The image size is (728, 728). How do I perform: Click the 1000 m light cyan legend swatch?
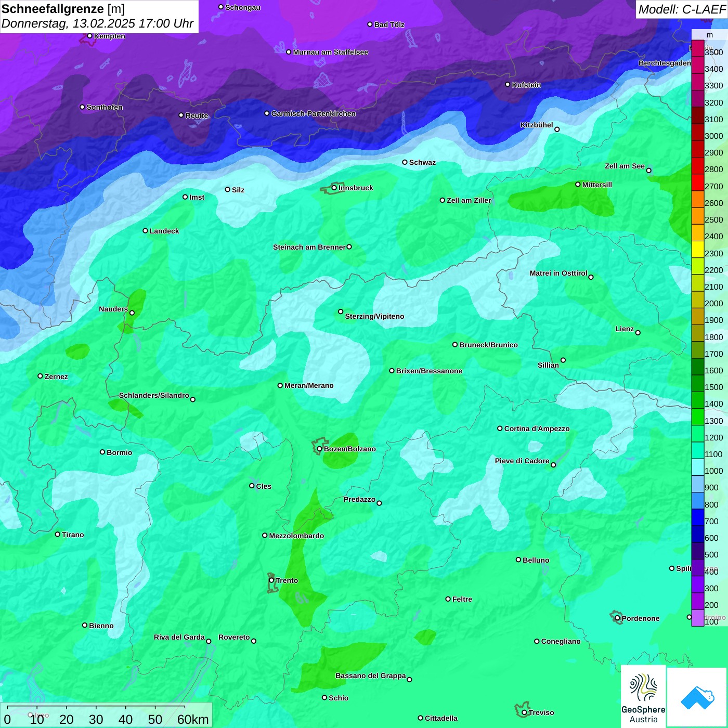point(697,467)
